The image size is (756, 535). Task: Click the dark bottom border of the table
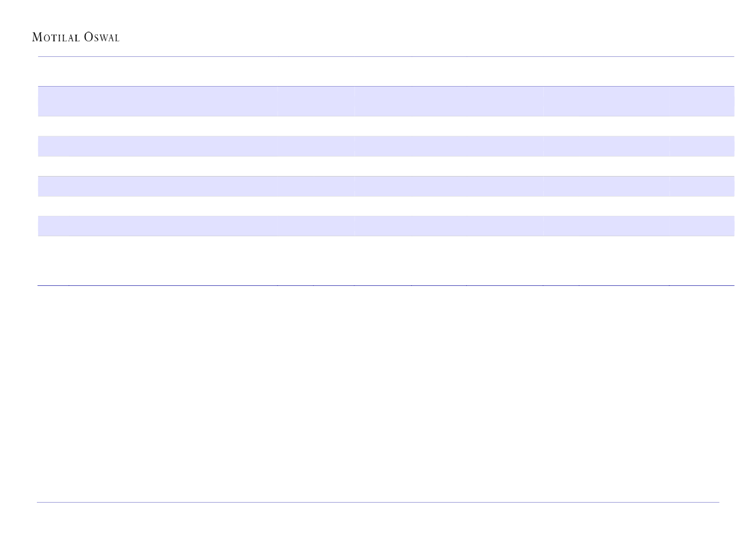[385, 285]
